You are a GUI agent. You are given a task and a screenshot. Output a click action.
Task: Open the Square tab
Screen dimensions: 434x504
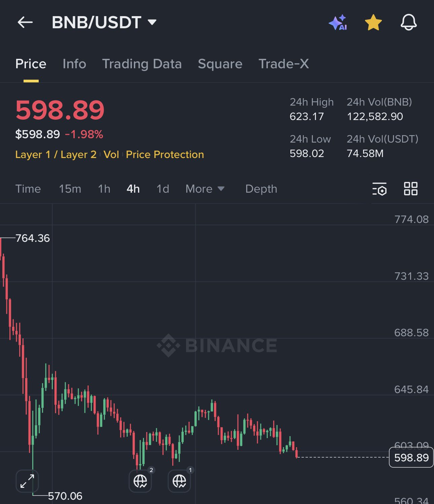[x=220, y=64]
